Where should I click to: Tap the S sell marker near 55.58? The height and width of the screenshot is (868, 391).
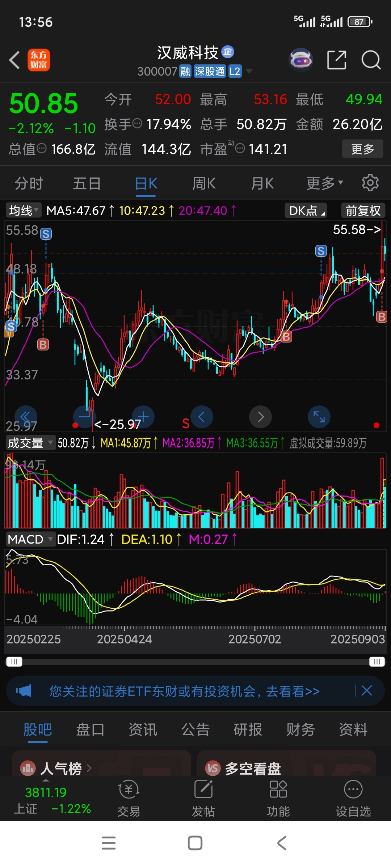pyautogui.click(x=46, y=234)
